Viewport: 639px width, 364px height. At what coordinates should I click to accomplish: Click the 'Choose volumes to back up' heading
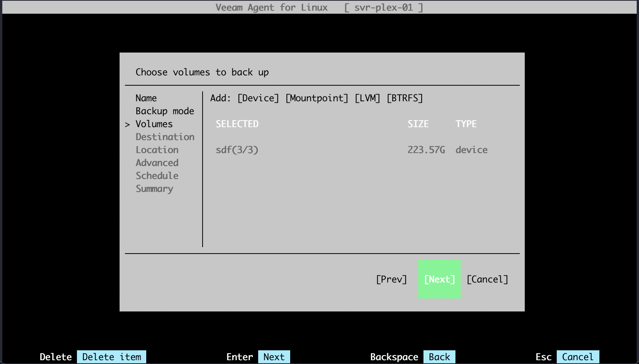(202, 72)
